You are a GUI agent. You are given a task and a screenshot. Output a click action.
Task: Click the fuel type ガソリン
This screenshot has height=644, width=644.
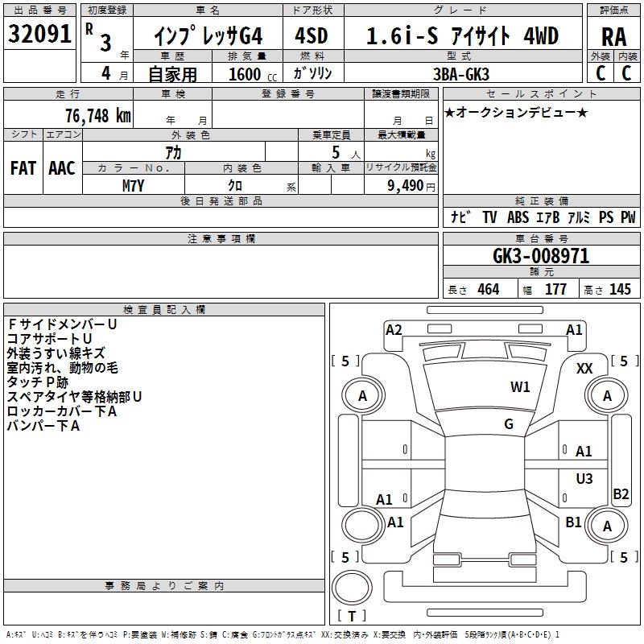[x=312, y=73]
